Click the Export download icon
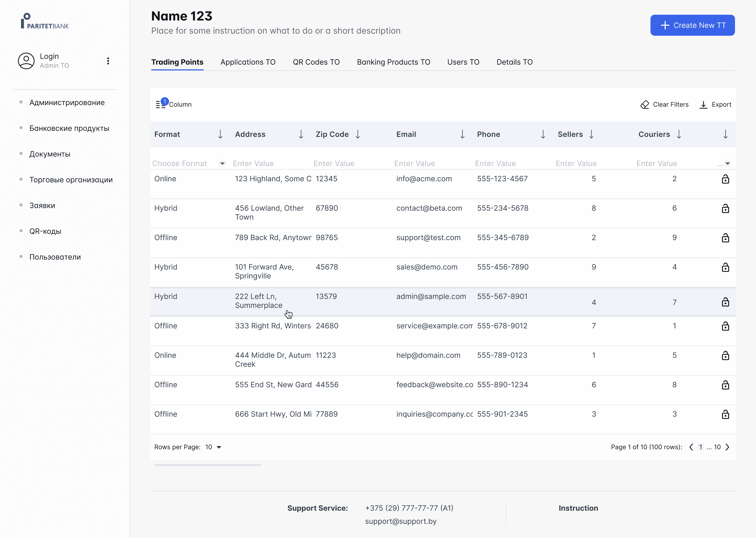Image resolution: width=756 pixels, height=538 pixels. [703, 105]
